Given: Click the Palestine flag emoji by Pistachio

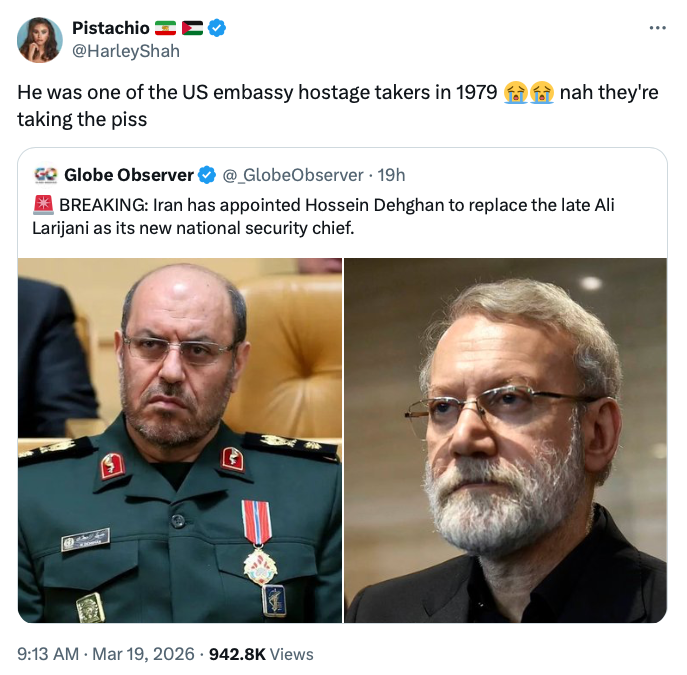Looking at the screenshot, I should click(192, 28).
